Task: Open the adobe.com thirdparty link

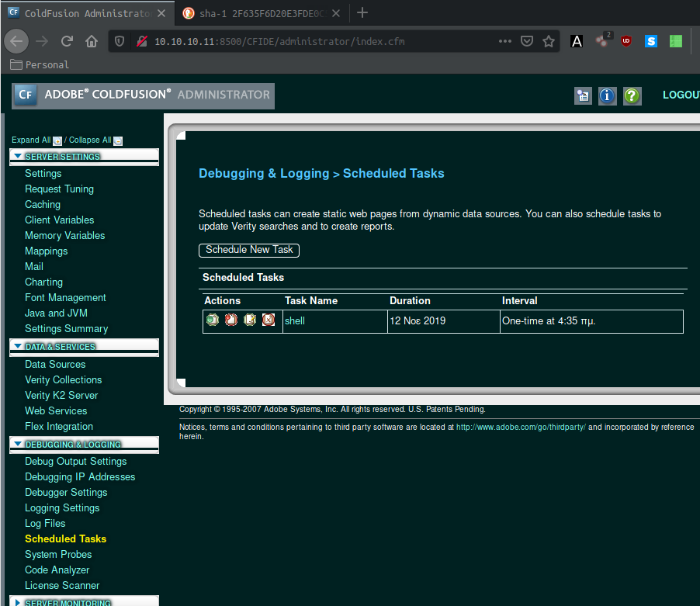Action: click(x=521, y=427)
